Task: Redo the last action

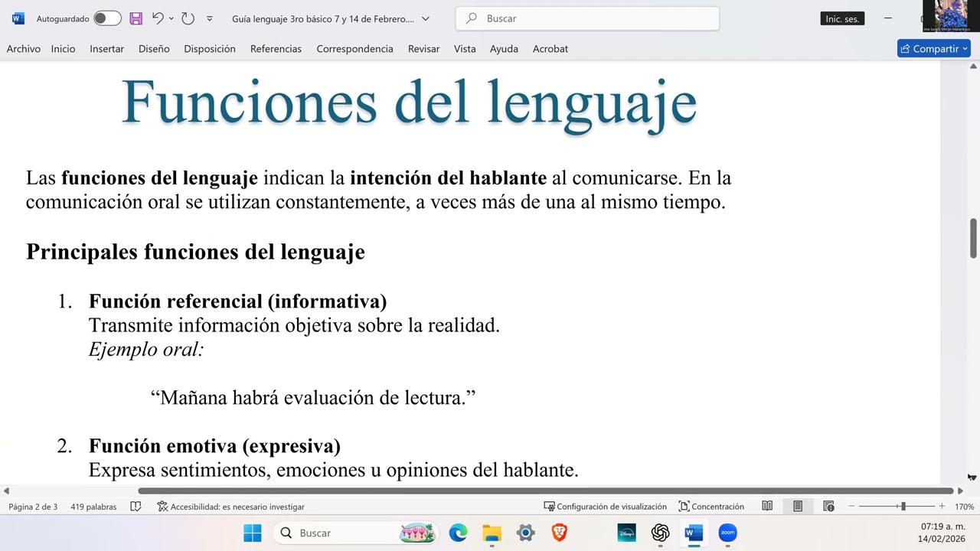Action: click(x=188, y=18)
